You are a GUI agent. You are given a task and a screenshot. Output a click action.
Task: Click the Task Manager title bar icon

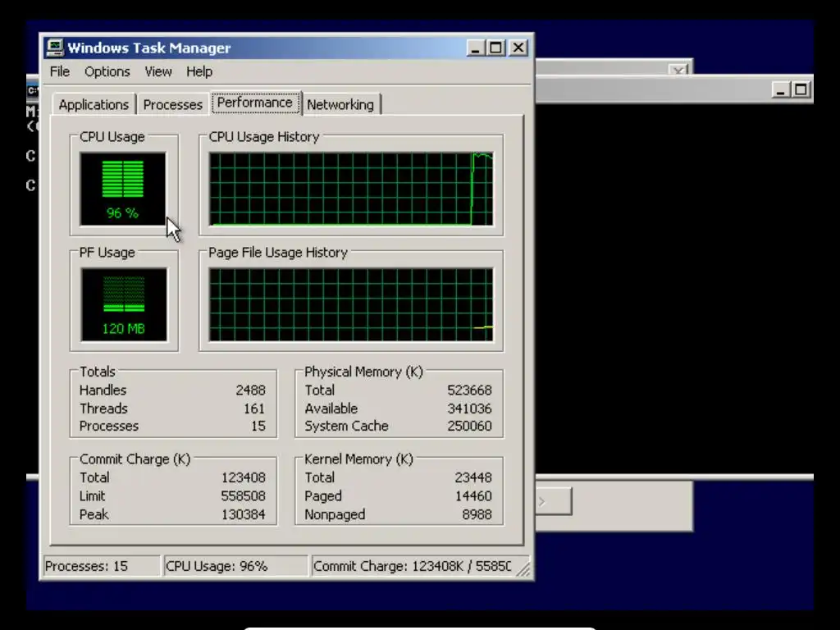click(54, 48)
